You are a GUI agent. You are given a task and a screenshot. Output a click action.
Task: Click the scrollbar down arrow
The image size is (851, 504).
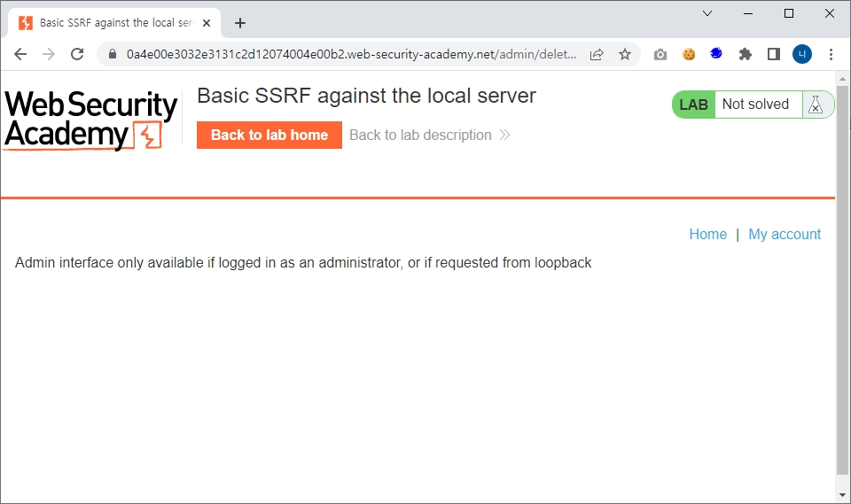pos(842,495)
